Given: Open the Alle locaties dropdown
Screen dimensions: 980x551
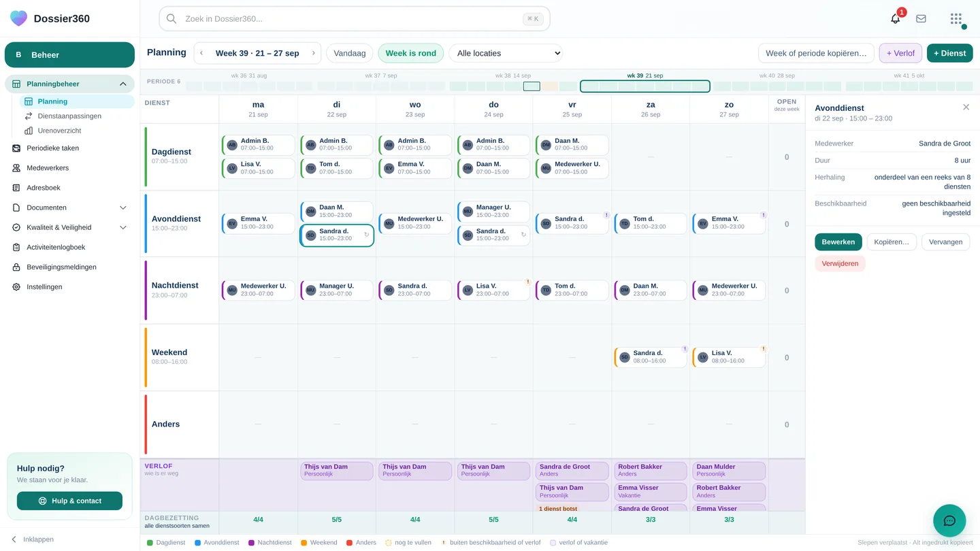Looking at the screenshot, I should 506,53.
